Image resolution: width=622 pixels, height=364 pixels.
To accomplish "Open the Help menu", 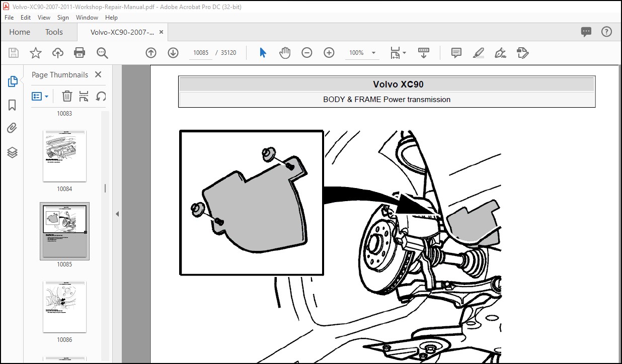I will (x=111, y=17).
